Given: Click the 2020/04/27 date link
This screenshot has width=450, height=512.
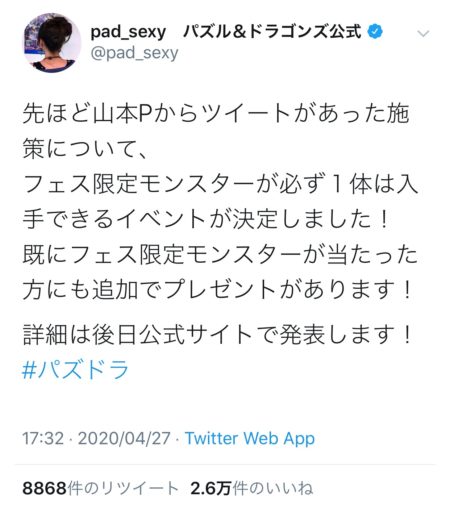Looking at the screenshot, I should click(x=124, y=438).
